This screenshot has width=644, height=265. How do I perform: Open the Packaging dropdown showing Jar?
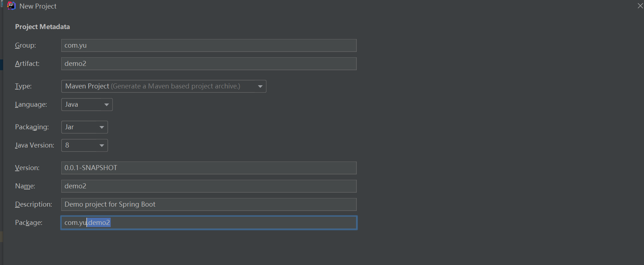point(85,127)
